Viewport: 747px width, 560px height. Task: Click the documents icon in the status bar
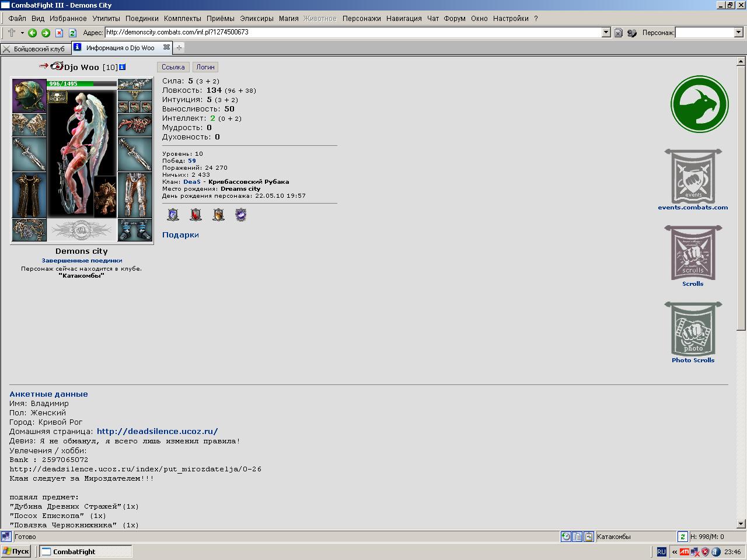577,537
